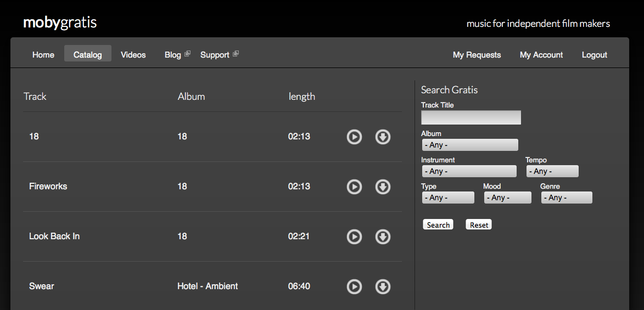Expand the Instrument dropdown

click(x=469, y=171)
